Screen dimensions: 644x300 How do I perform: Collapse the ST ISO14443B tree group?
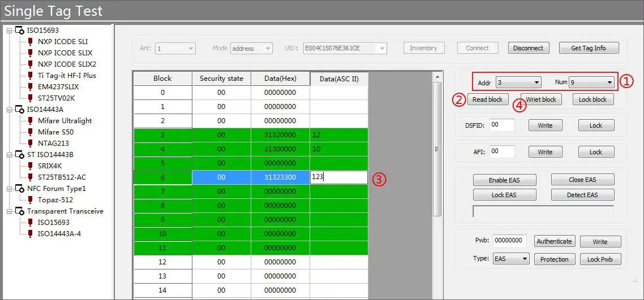(10, 155)
